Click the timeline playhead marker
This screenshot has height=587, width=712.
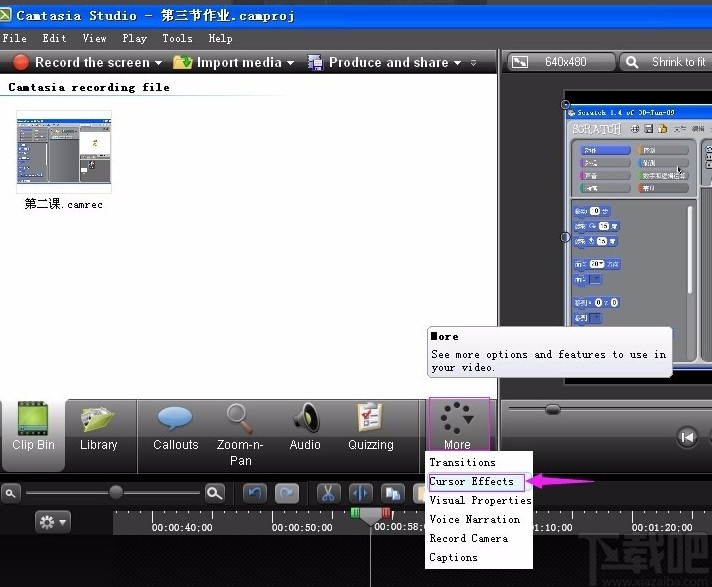click(x=371, y=517)
